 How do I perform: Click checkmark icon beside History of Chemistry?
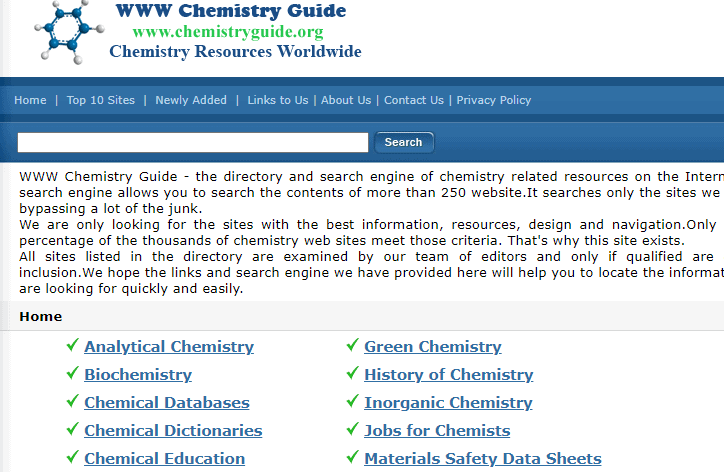click(353, 373)
